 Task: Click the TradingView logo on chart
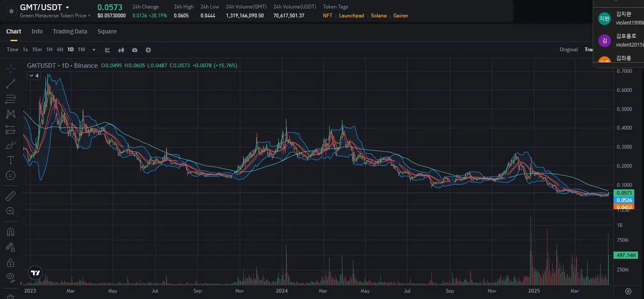click(x=36, y=273)
